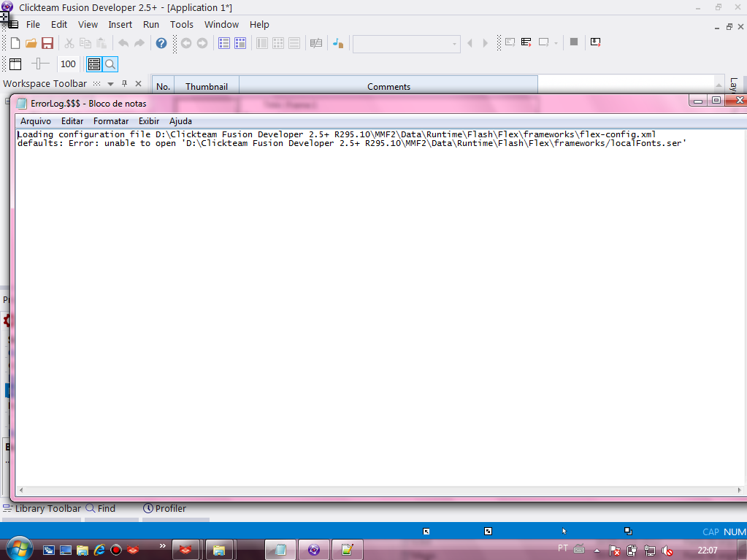Click the Run Project icon

[x=510, y=42]
